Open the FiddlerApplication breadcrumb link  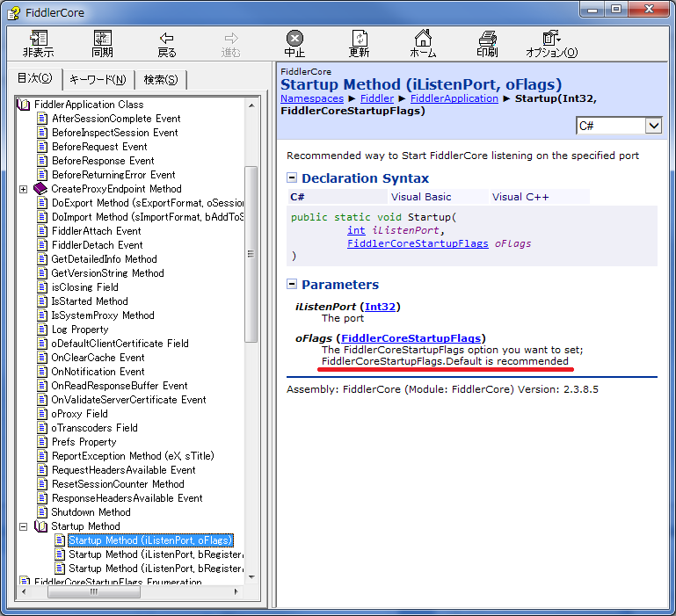point(454,98)
